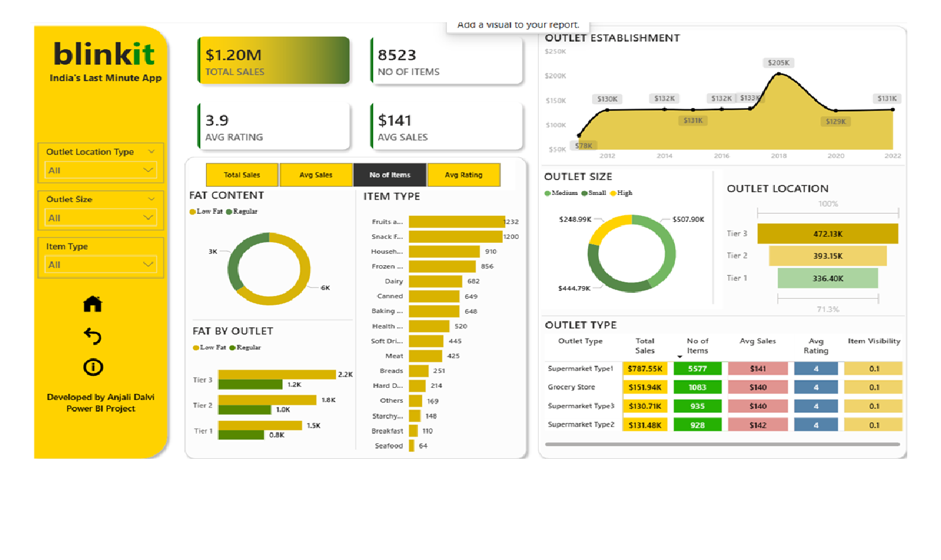Open the information icon in the sidebar
The height and width of the screenshot is (560, 941).
coord(92,366)
